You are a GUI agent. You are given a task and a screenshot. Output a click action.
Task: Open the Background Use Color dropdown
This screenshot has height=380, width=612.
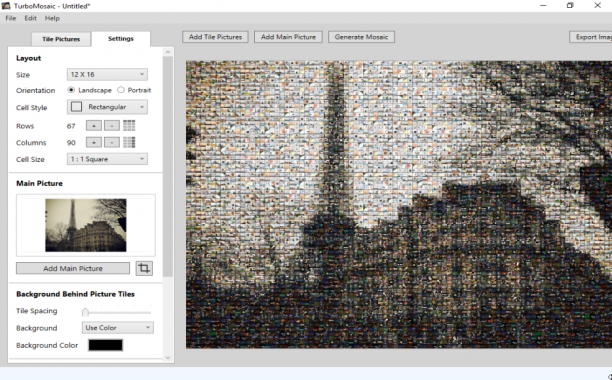[117, 328]
